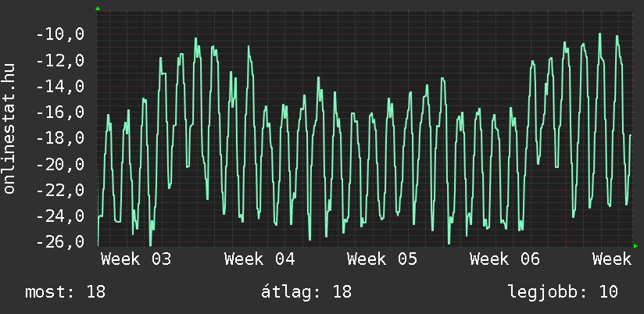Click the -12,0 y-axis value
This screenshot has width=644, height=314.
[x=59, y=60]
